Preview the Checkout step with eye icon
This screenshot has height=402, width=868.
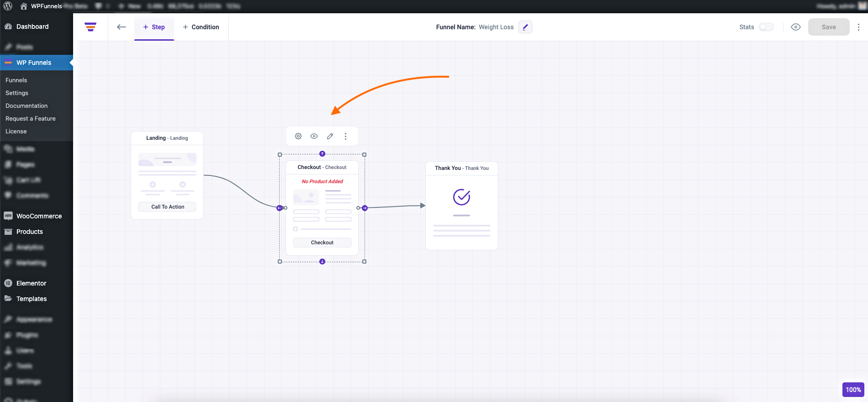tap(314, 136)
